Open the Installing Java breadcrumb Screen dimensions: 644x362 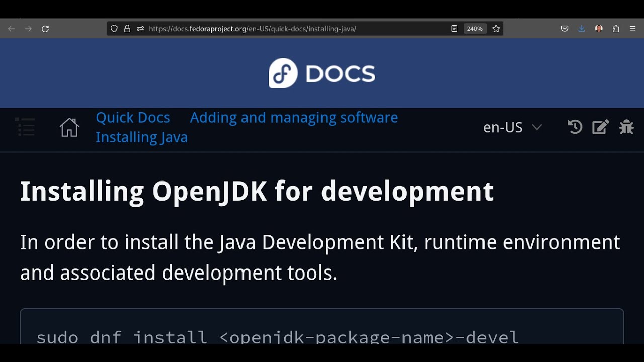(141, 137)
